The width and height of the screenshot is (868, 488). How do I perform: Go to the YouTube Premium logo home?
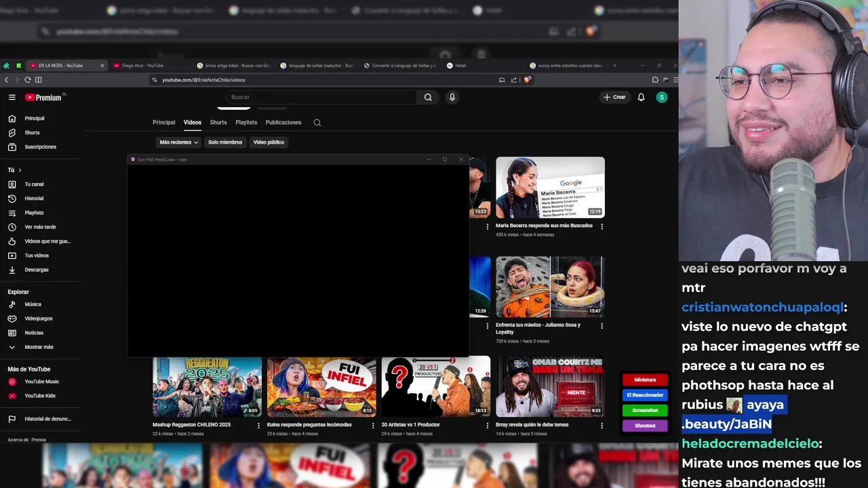(x=45, y=97)
